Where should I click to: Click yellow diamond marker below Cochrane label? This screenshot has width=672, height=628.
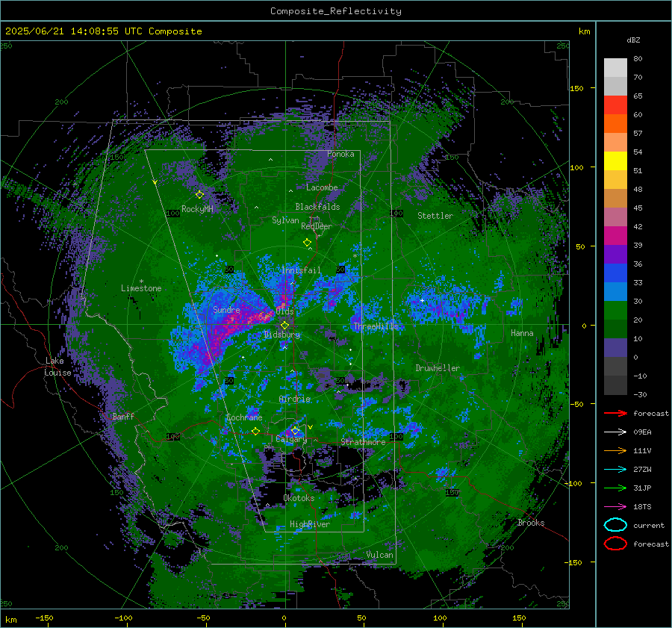pos(255,431)
